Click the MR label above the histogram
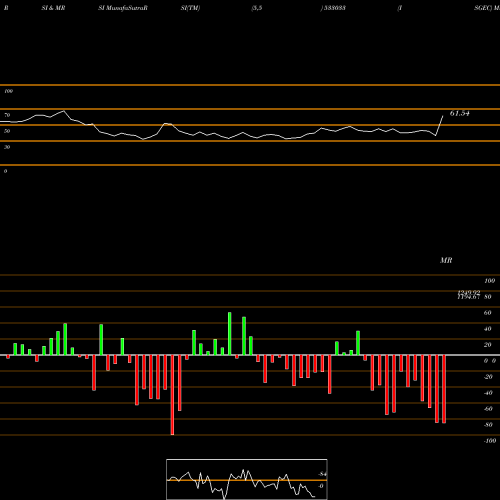 (446, 260)
